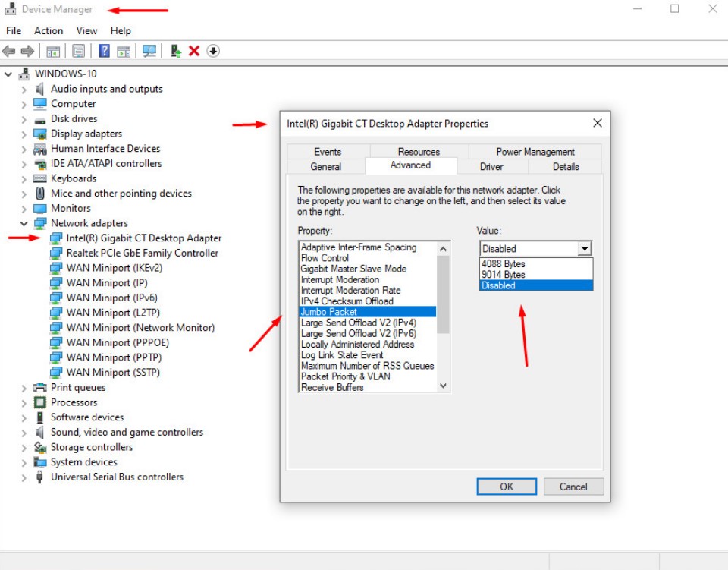This screenshot has height=570, width=728.
Task: Click property list scrollbar up arrow
Action: [444, 249]
